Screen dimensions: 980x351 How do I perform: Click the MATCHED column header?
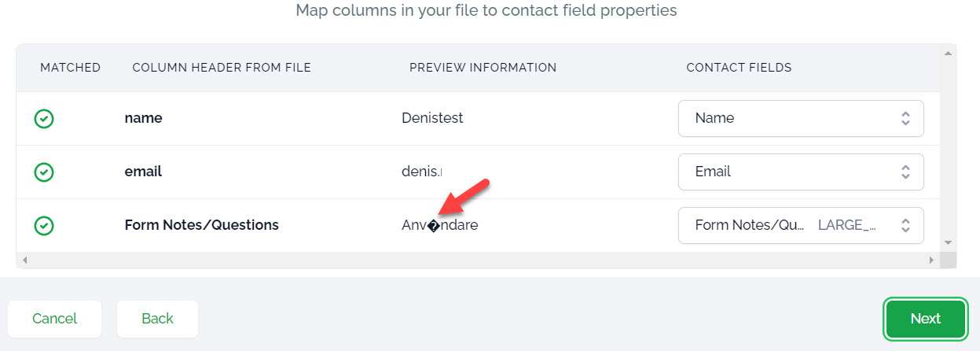[x=71, y=68]
